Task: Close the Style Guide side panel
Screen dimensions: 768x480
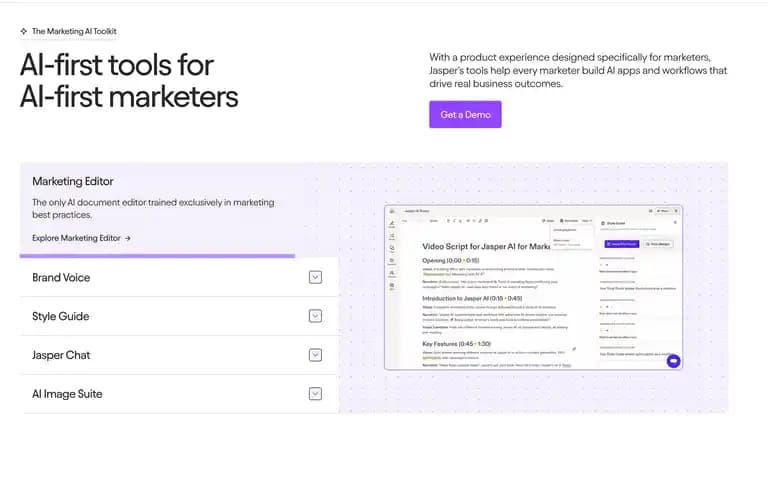Action: 675,223
